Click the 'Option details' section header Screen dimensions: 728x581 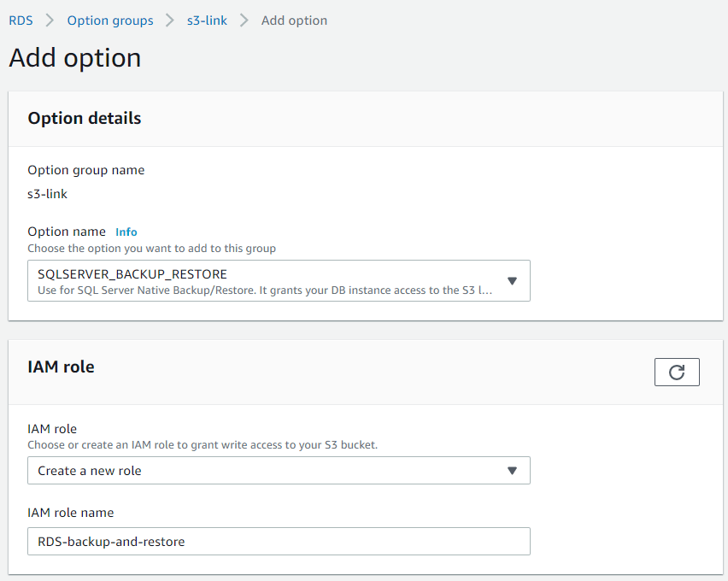click(x=85, y=119)
